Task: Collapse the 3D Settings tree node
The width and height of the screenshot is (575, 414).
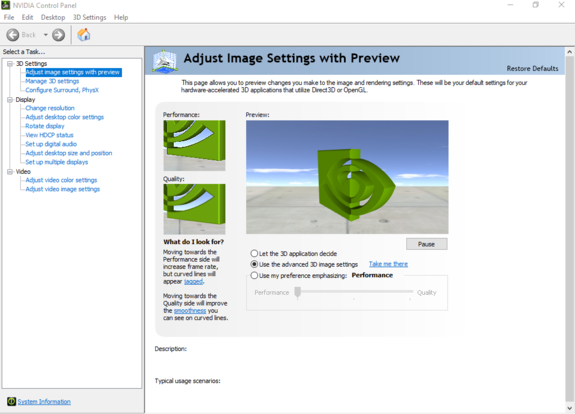Action: 10,63
